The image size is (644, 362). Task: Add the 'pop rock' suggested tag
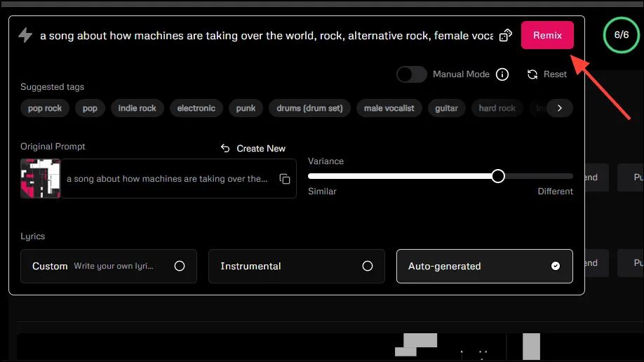point(45,108)
